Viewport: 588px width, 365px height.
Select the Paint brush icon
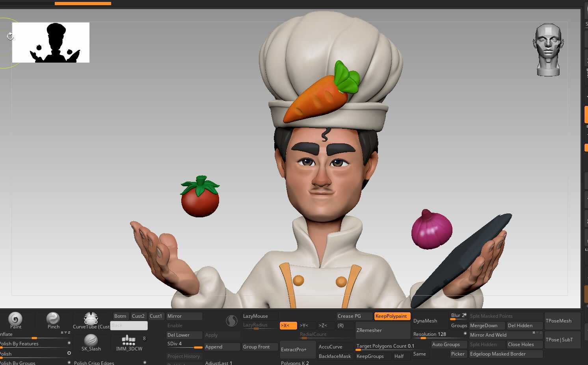tap(15, 319)
